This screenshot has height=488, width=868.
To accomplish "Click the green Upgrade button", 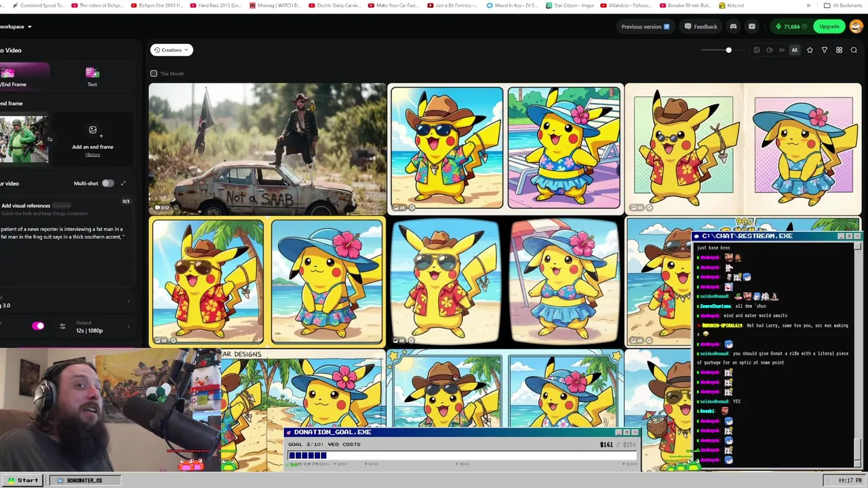I will click(x=829, y=26).
